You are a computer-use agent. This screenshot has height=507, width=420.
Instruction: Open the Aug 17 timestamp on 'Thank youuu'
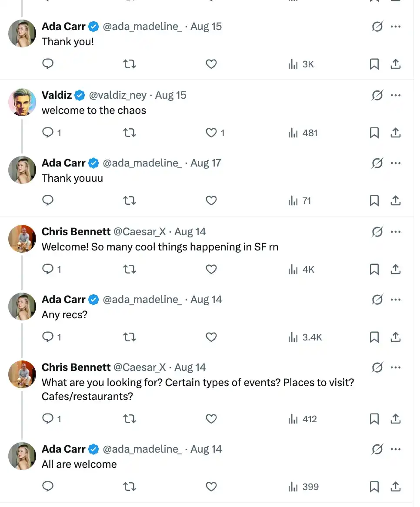click(206, 163)
